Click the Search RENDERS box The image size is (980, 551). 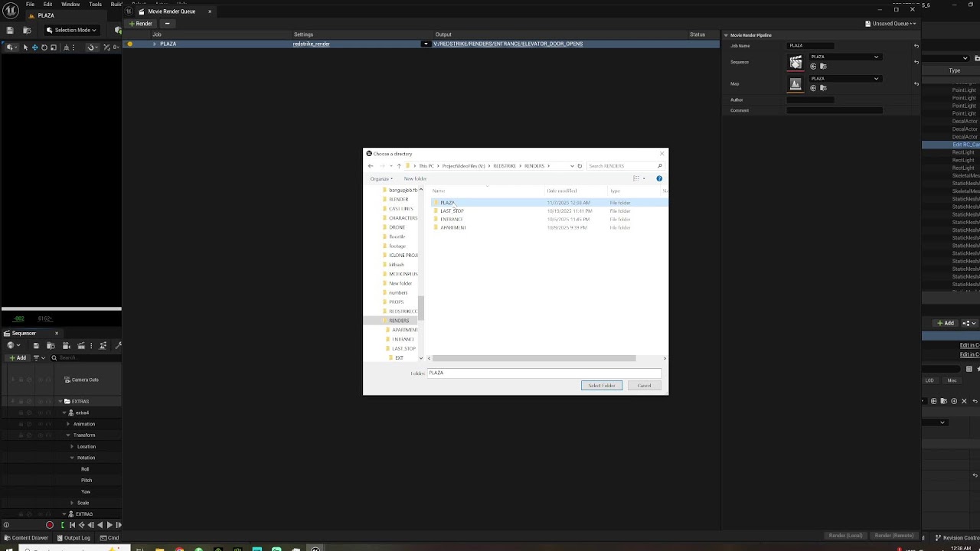click(x=624, y=166)
